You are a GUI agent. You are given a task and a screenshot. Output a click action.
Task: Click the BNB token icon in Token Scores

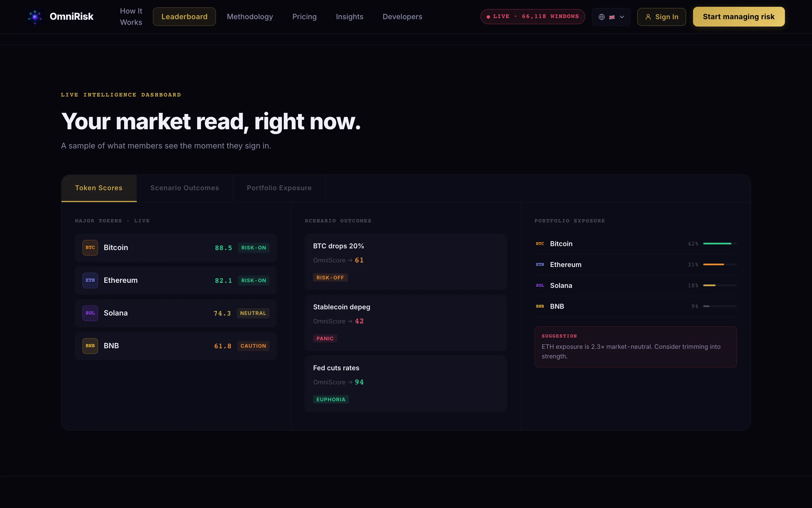[90, 346]
